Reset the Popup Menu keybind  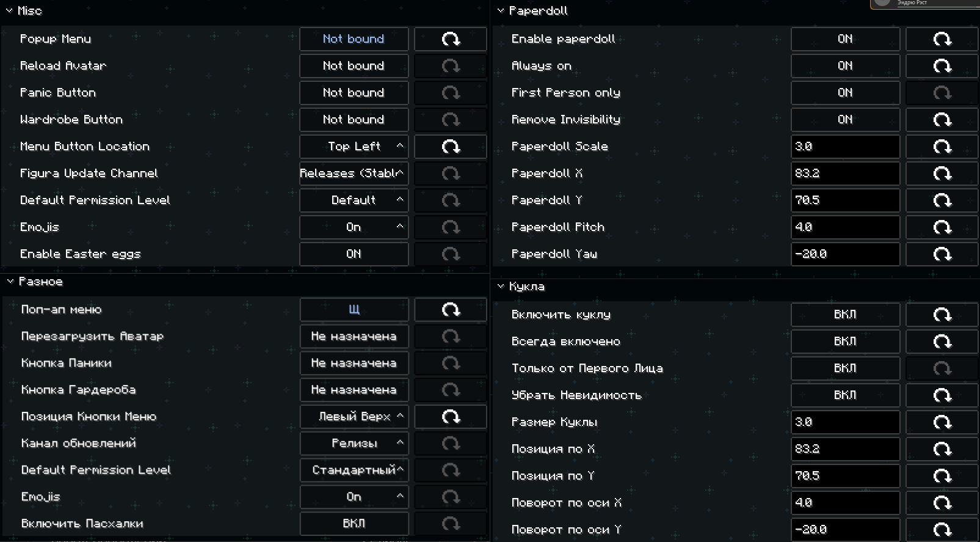click(451, 39)
